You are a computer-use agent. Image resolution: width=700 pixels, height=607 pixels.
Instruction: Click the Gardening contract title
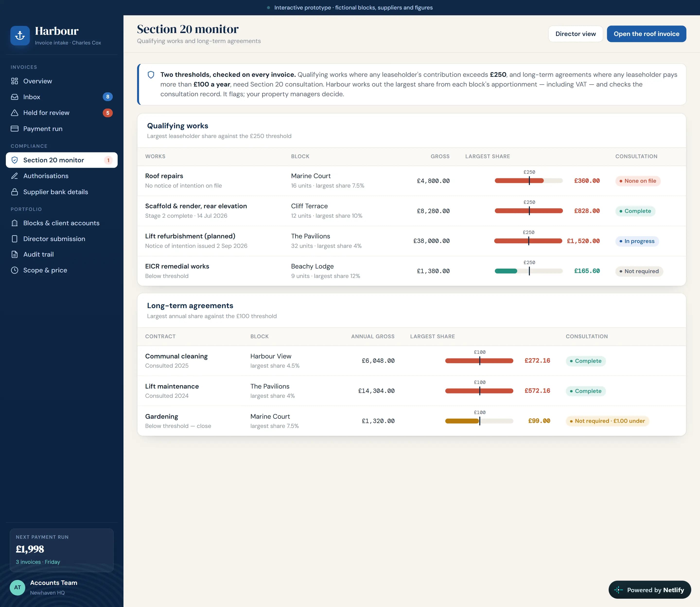[x=162, y=416]
